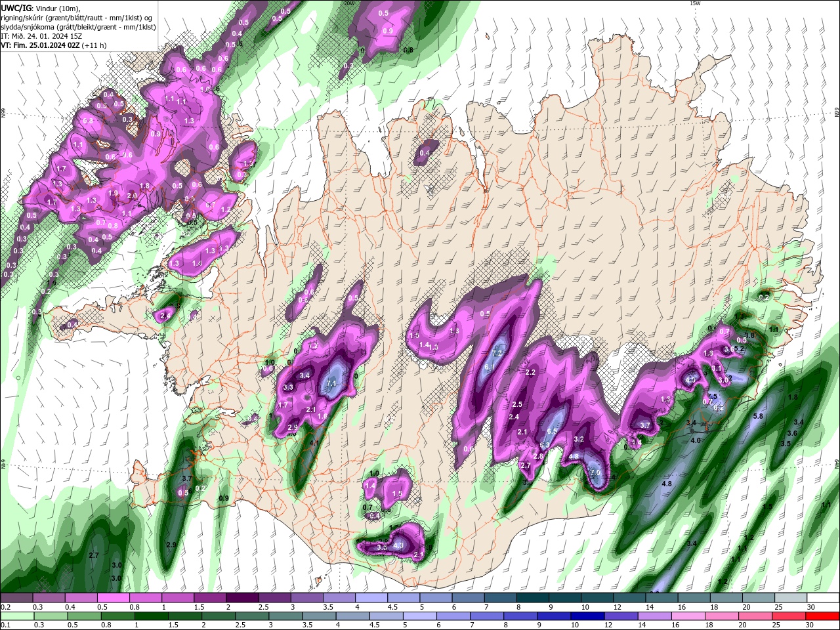Screen dimensions: 840x630
Task: Click the '5.8' rain value offshore southeast
Action: [758, 416]
